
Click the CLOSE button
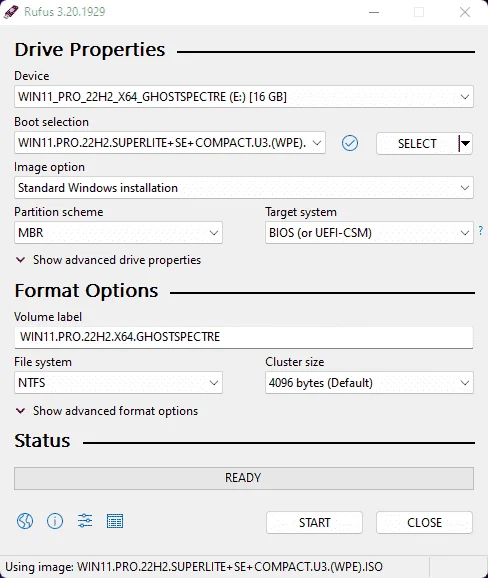(x=424, y=522)
